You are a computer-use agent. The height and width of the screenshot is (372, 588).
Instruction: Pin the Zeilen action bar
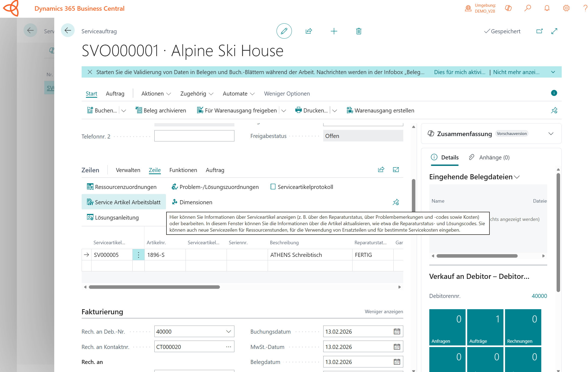tap(396, 202)
